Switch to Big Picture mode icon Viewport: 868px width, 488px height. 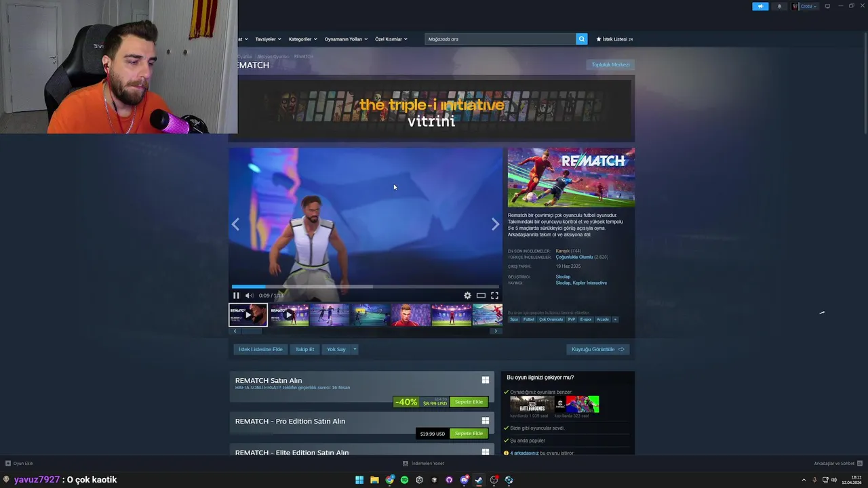827,6
